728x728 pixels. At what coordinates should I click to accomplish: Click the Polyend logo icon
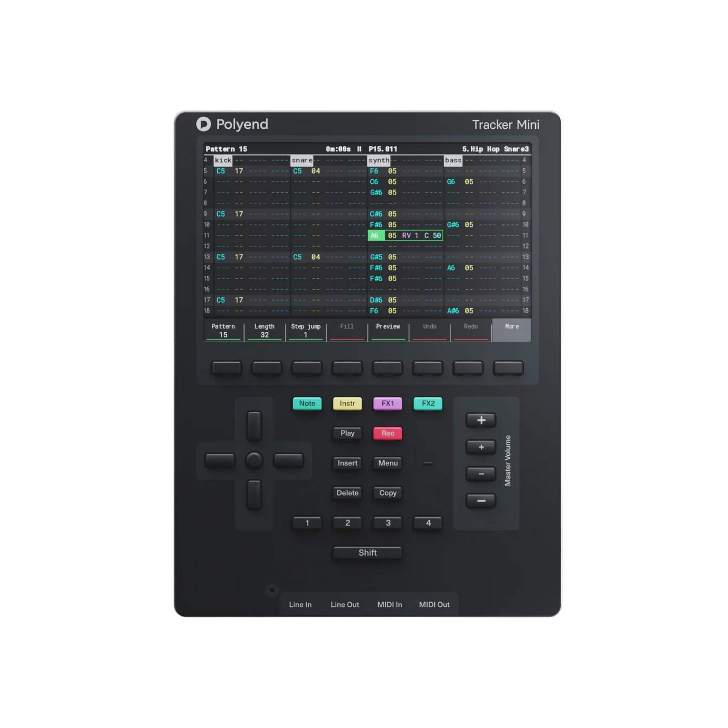[x=204, y=124]
